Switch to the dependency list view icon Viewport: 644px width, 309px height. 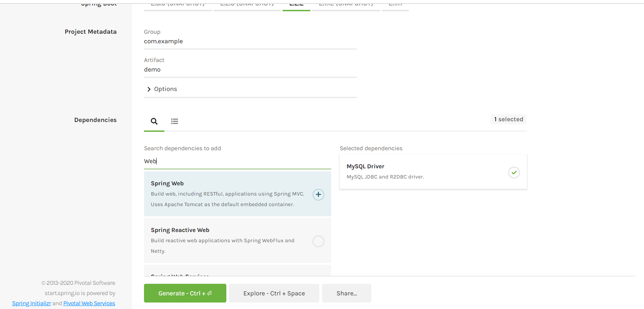pyautogui.click(x=175, y=121)
